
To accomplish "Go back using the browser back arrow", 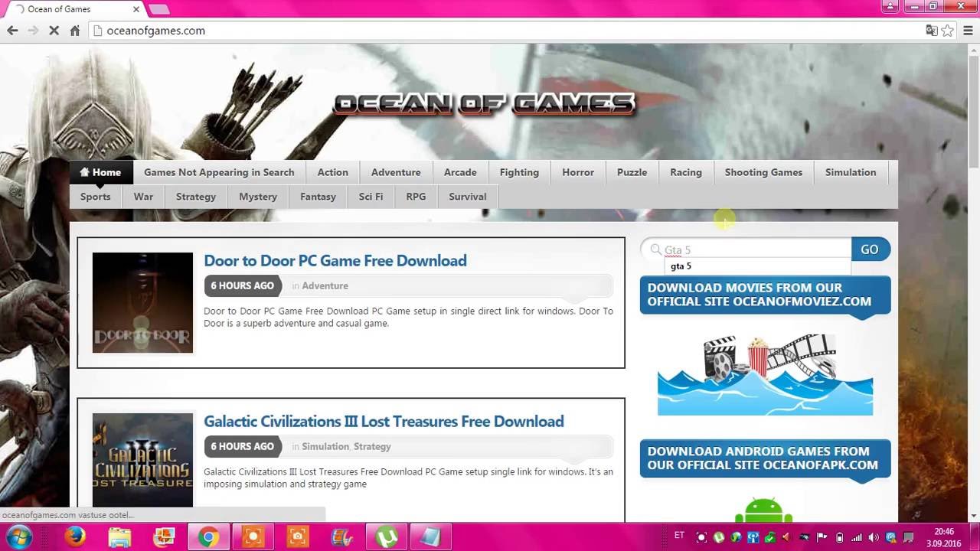I will click(x=12, y=31).
